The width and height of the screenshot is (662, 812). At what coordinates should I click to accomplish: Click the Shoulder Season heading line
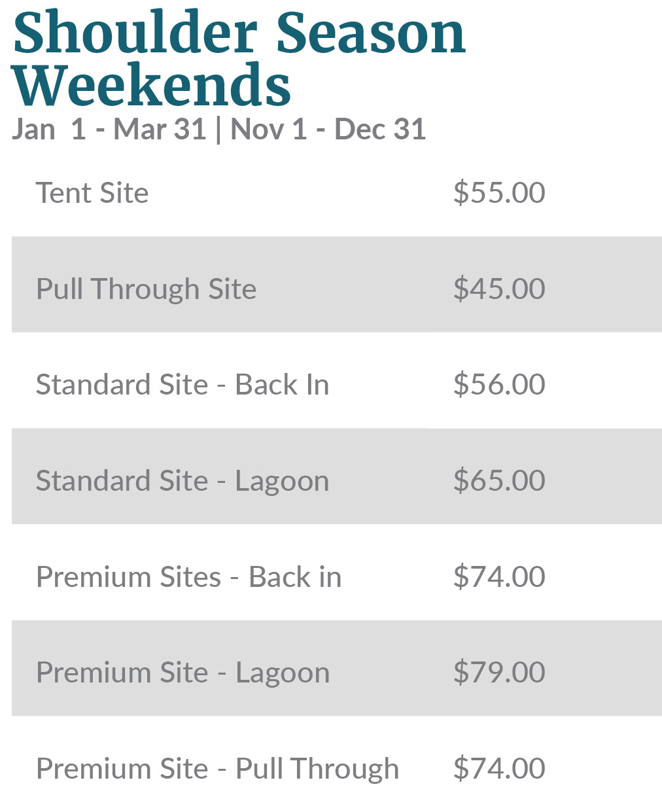click(x=239, y=33)
